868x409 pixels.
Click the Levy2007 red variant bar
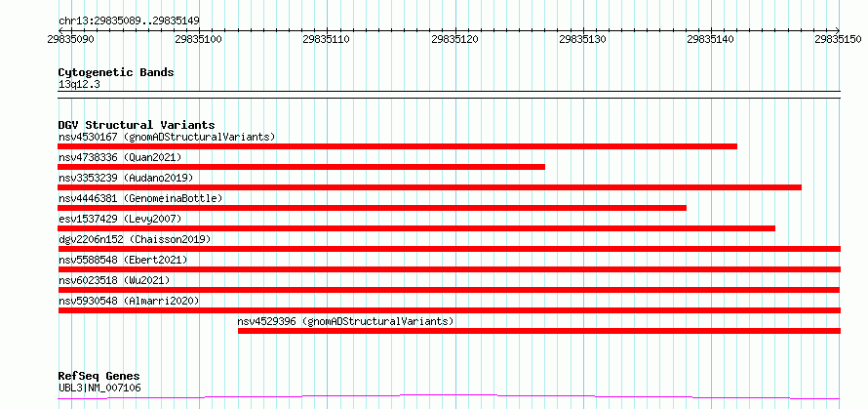tap(416, 228)
